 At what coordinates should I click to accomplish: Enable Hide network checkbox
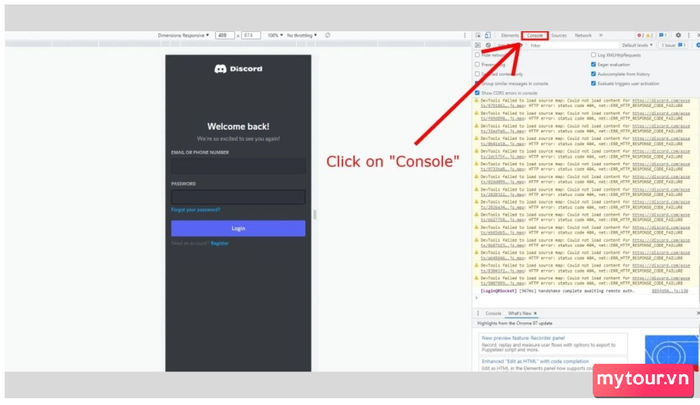(x=477, y=55)
